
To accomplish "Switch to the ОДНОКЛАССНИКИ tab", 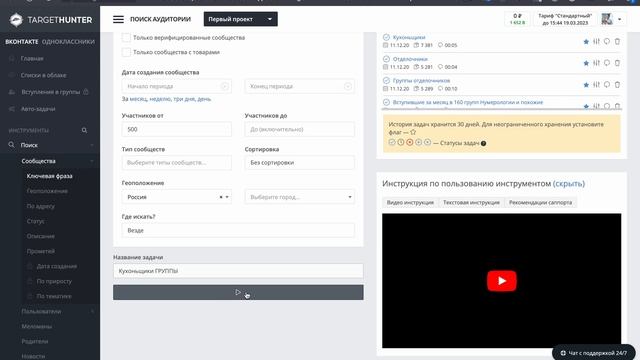I will tap(68, 42).
